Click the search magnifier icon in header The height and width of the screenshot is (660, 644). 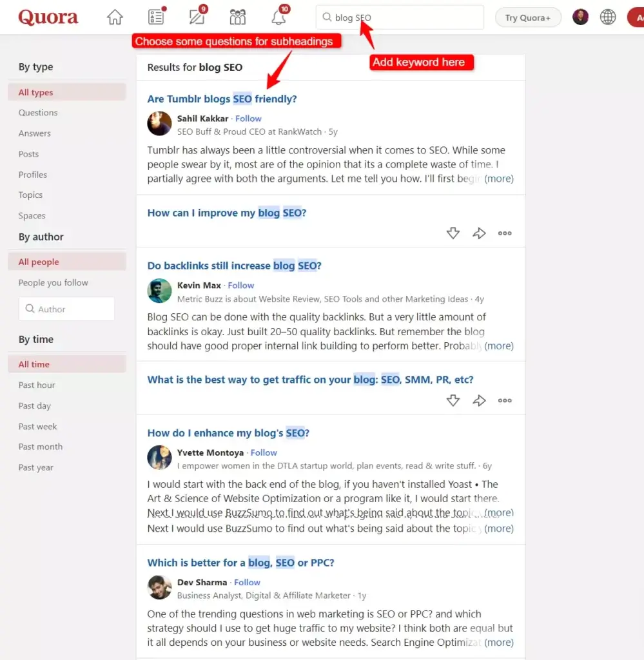[x=327, y=17]
